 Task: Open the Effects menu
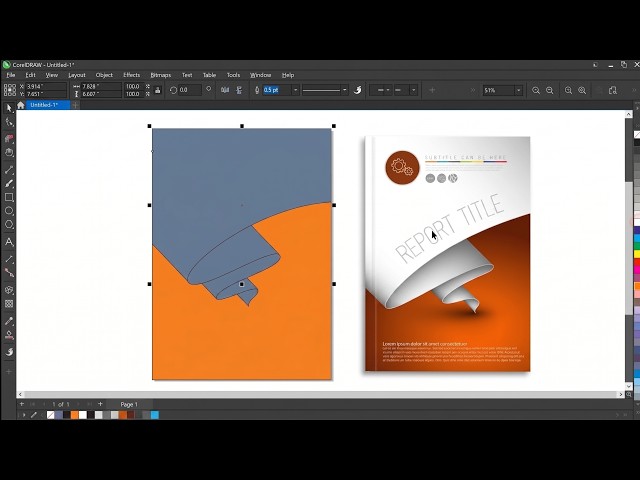point(131,75)
